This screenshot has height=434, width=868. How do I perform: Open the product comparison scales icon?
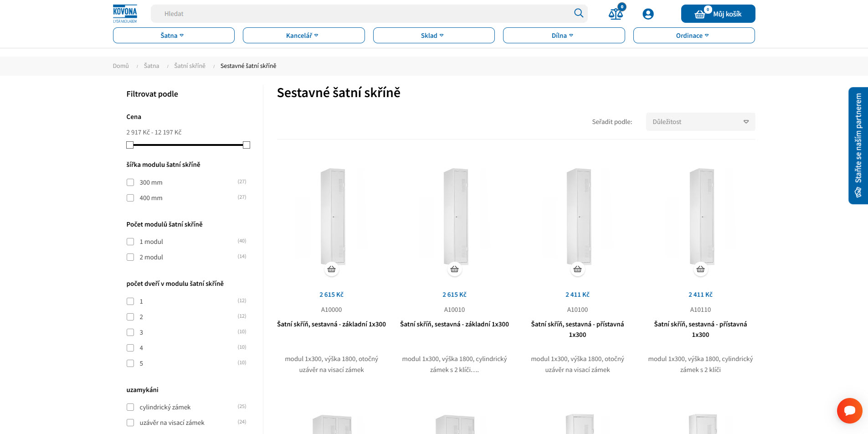pos(616,14)
